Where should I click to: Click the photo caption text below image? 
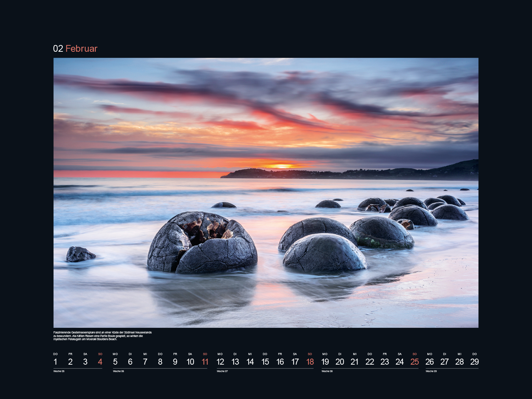[x=102, y=336]
